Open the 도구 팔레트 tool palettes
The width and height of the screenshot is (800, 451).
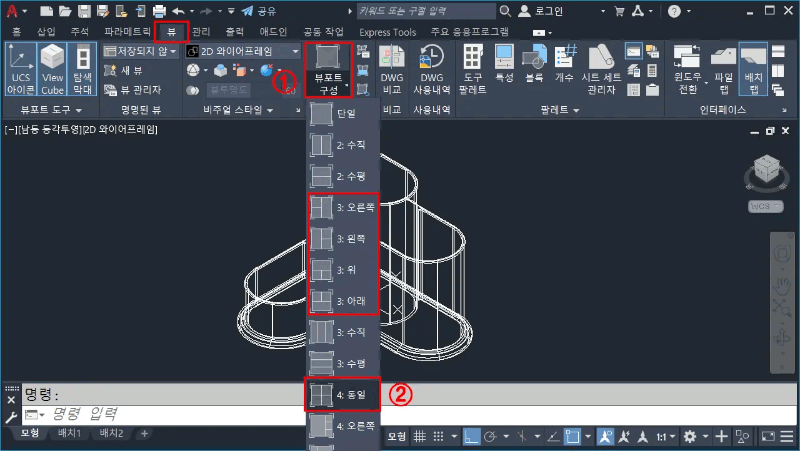pos(474,69)
